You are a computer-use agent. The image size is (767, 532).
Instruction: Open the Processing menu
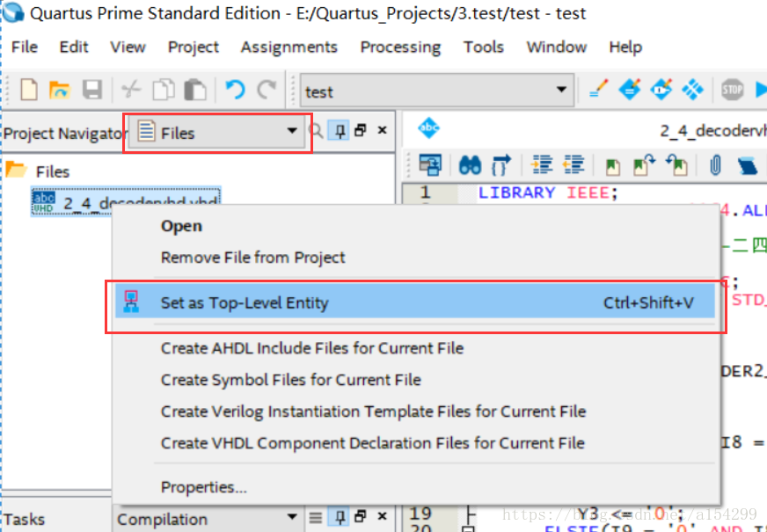(400, 47)
